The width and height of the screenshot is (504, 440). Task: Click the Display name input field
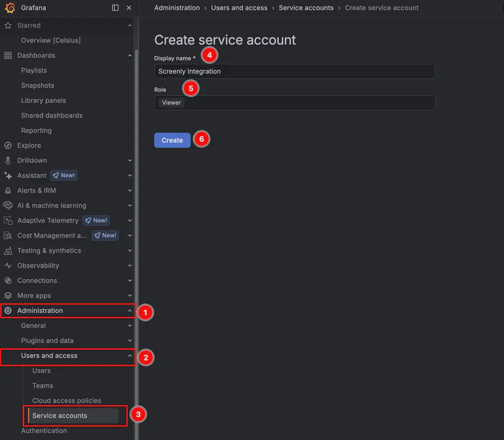pyautogui.click(x=294, y=71)
